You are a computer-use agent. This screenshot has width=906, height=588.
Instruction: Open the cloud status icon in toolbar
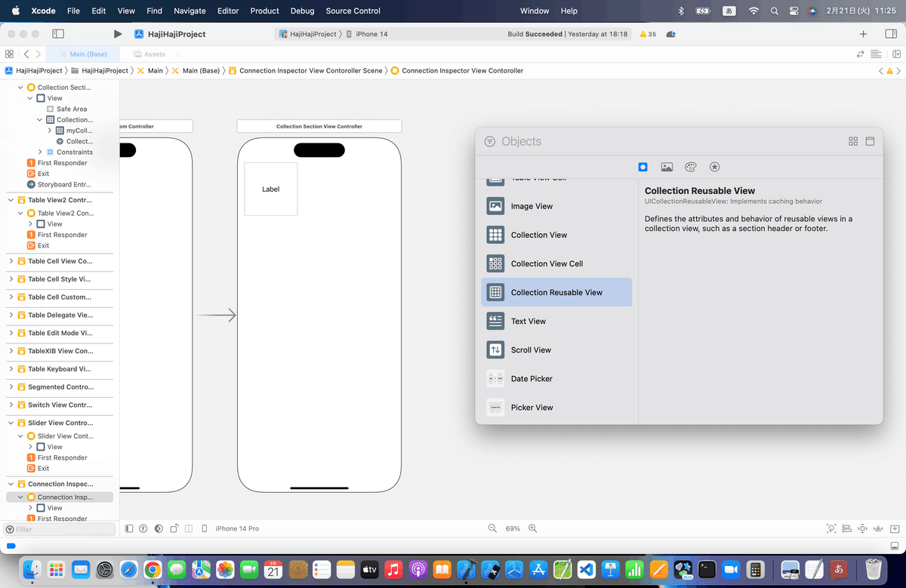click(x=671, y=34)
